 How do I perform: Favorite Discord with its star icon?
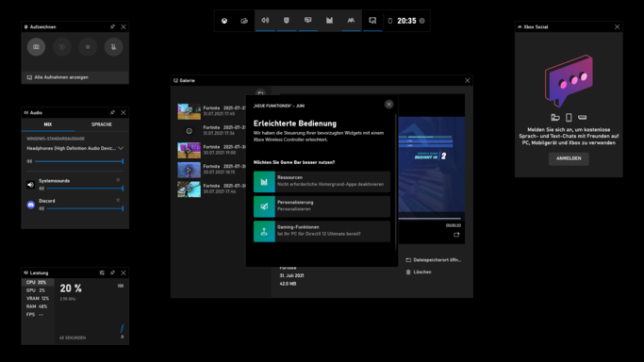118,200
